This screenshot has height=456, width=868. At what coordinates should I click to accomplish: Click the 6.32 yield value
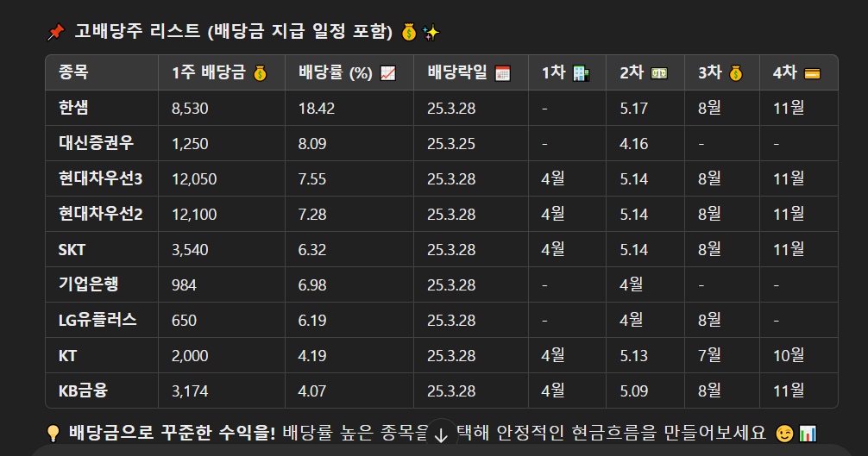coord(312,250)
